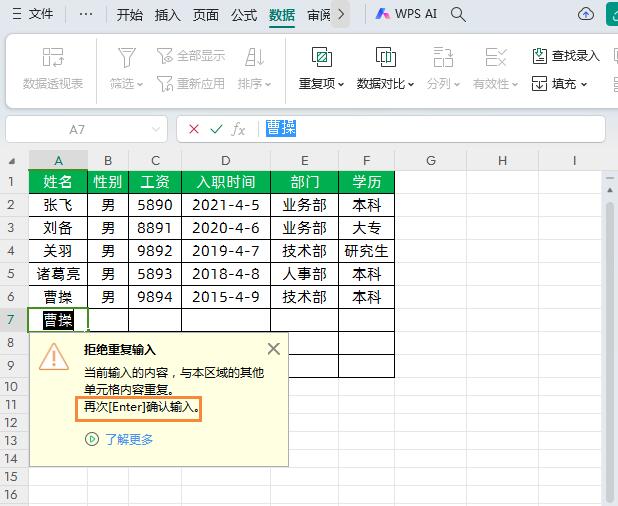
Task: Click the date cell 2021-4-5
Action: point(226,205)
